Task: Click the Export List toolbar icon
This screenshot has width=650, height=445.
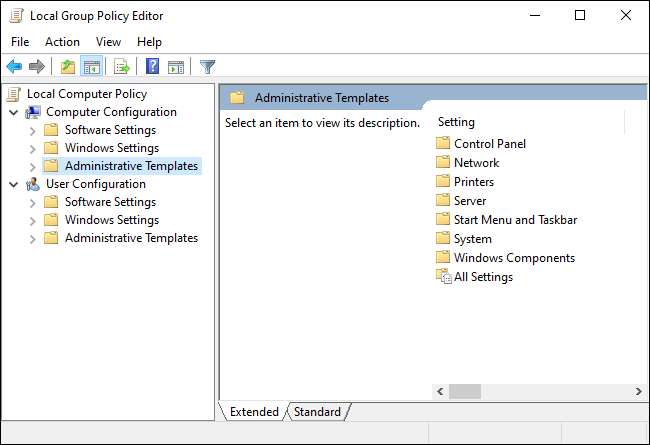Action: coord(122,67)
